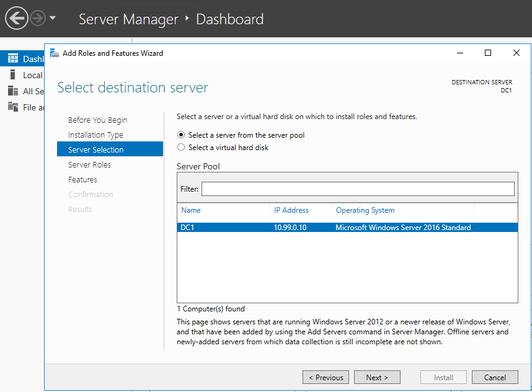The image size is (532, 392).
Task: Click the Dashboard icon in sidebar
Action: (x=12, y=59)
